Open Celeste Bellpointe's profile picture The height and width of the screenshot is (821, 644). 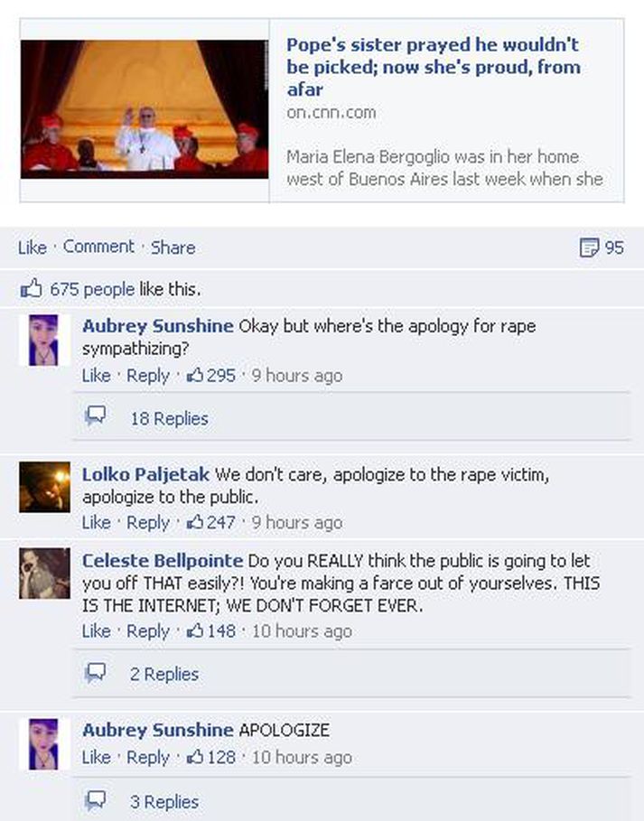(44, 574)
